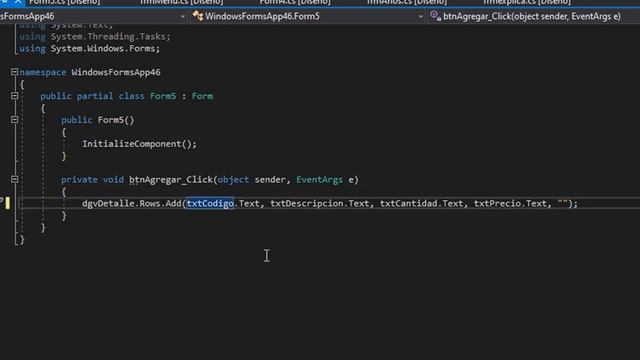Click txtDescripcion in the Rows.Add line
This screenshot has width=640, height=360.
[307, 203]
